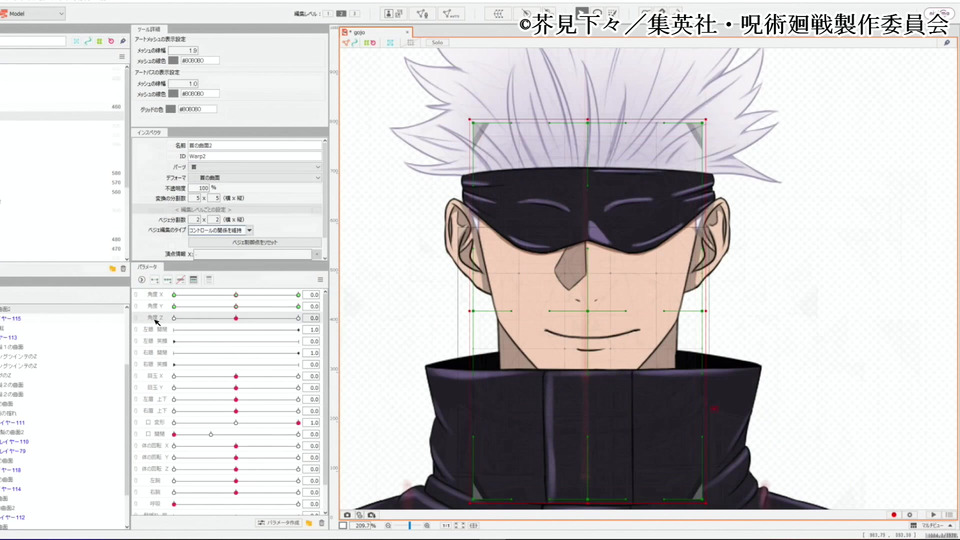The image size is (960, 540).
Task: Click the rotation deformer display icon
Action: coord(373,43)
